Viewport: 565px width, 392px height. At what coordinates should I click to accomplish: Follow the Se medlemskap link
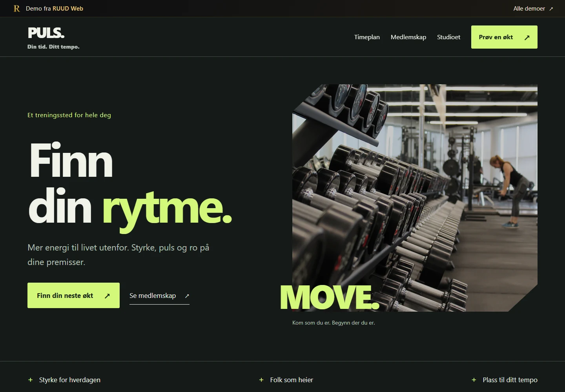[159, 296]
